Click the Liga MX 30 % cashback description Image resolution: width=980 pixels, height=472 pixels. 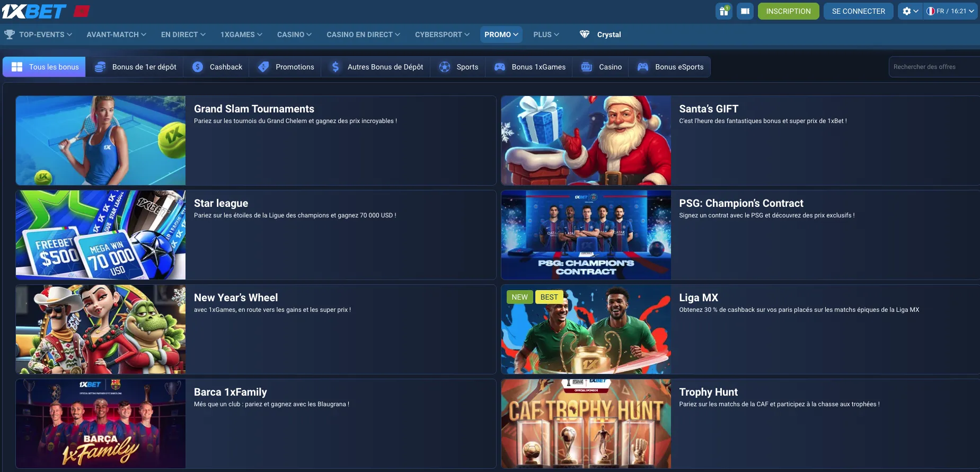pos(799,310)
